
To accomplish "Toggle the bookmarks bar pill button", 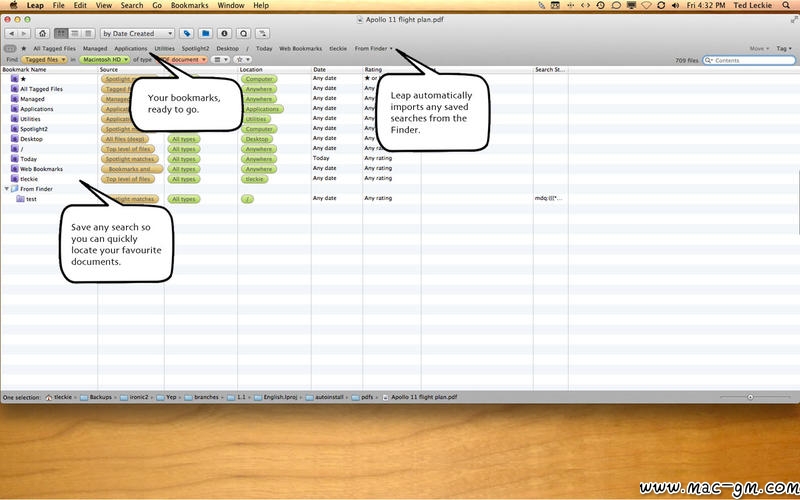I will click(10, 48).
